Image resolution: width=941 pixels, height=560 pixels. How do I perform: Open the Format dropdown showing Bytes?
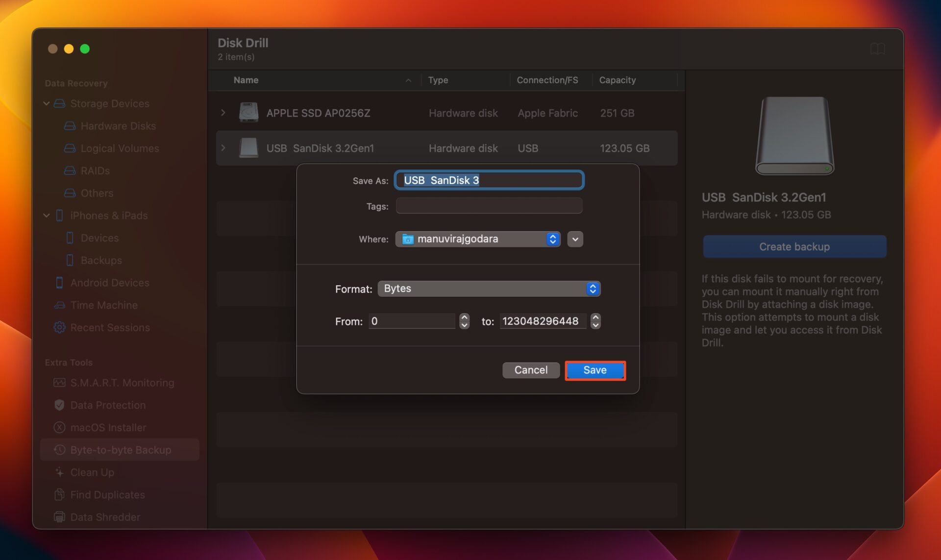coord(593,289)
